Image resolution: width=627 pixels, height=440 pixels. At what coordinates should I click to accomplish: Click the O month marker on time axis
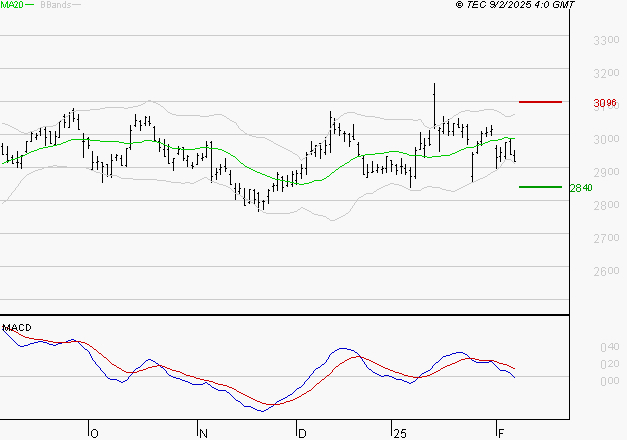coord(94,434)
